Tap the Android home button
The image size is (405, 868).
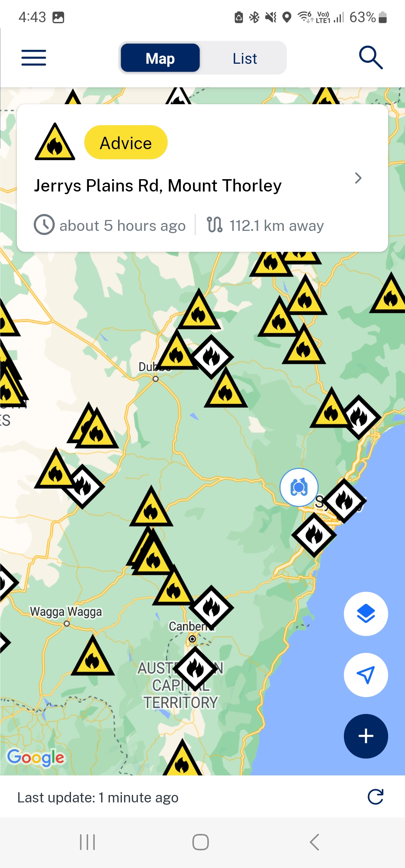tap(201, 842)
